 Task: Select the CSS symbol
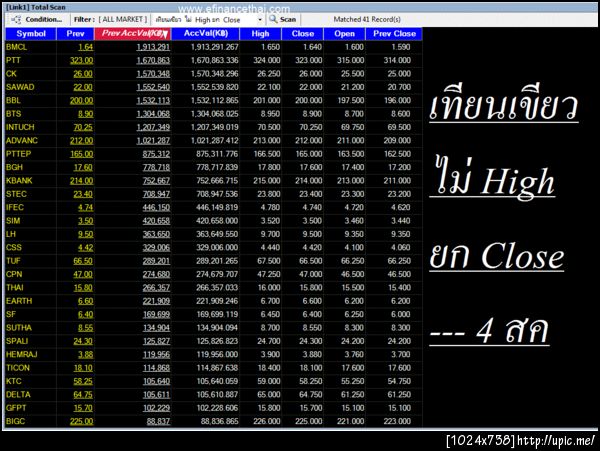pos(13,248)
